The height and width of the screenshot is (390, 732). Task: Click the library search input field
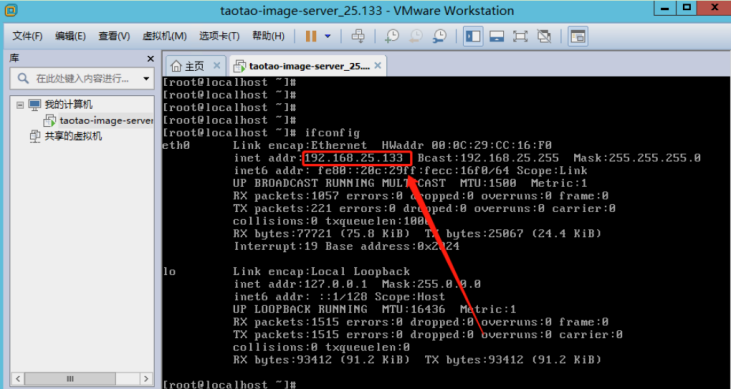[82, 78]
